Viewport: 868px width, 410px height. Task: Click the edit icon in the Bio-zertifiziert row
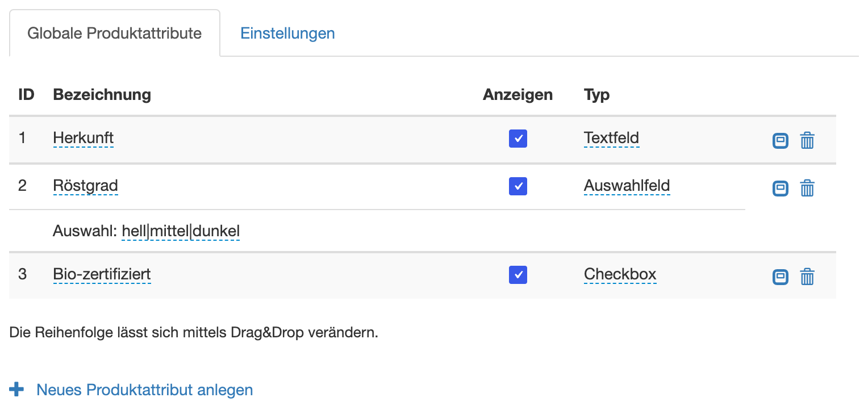(781, 277)
